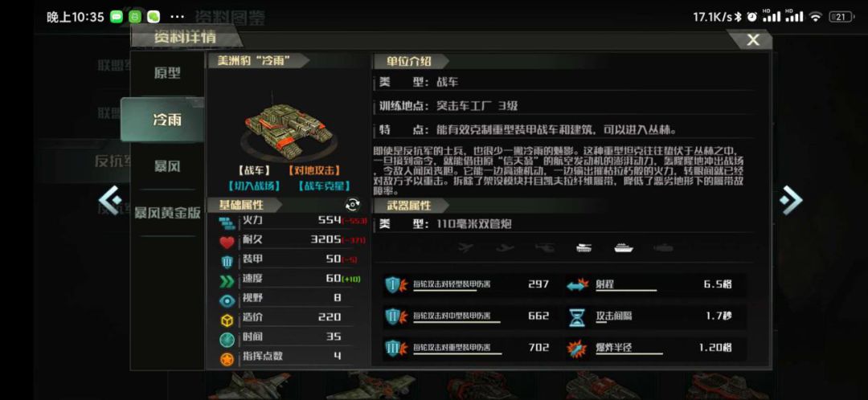
Task: Tap the hourglass attack interval icon
Action: click(577, 317)
